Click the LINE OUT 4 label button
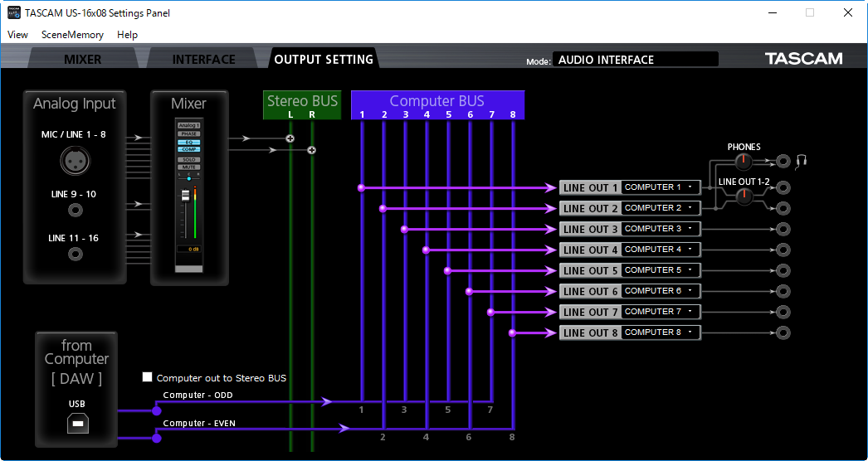The height and width of the screenshot is (461, 868). point(590,250)
